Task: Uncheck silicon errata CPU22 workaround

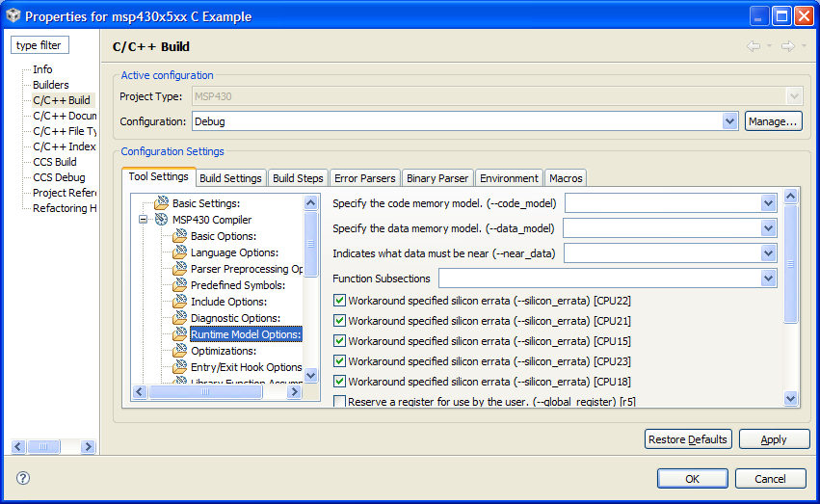Action: click(x=339, y=301)
